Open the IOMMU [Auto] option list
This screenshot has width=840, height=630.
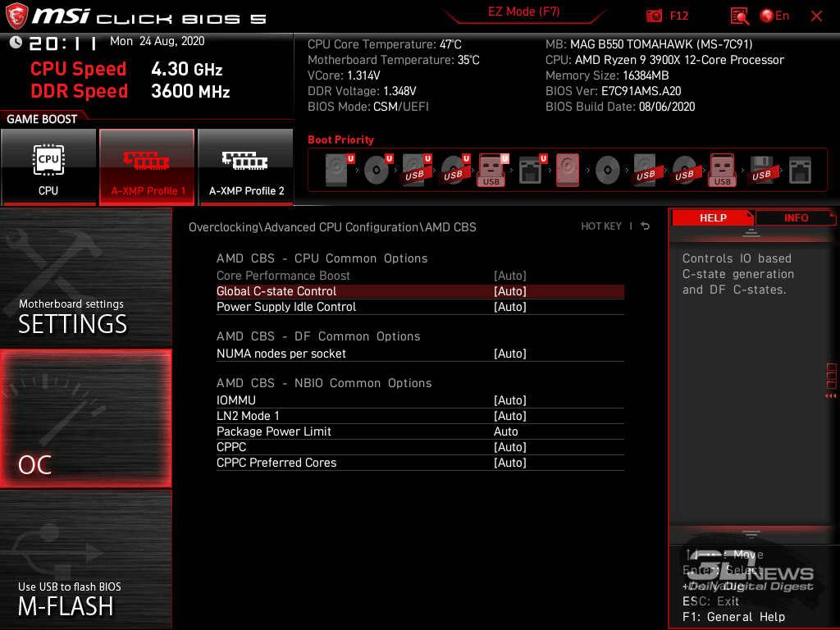510,400
